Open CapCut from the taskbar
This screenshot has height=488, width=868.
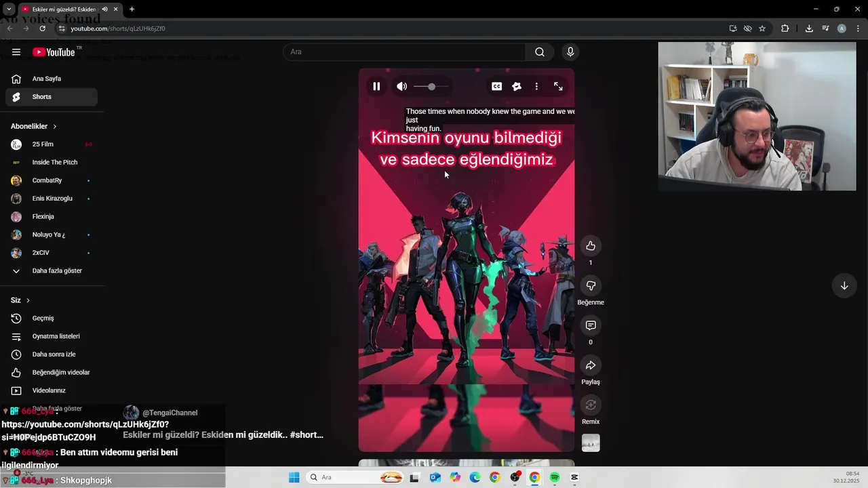point(575,478)
